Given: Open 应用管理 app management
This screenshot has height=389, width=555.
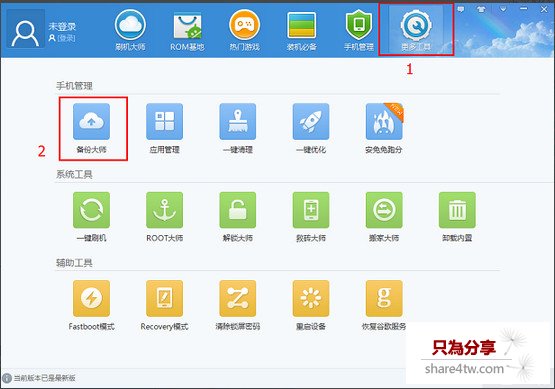Looking at the screenshot, I should [x=165, y=121].
